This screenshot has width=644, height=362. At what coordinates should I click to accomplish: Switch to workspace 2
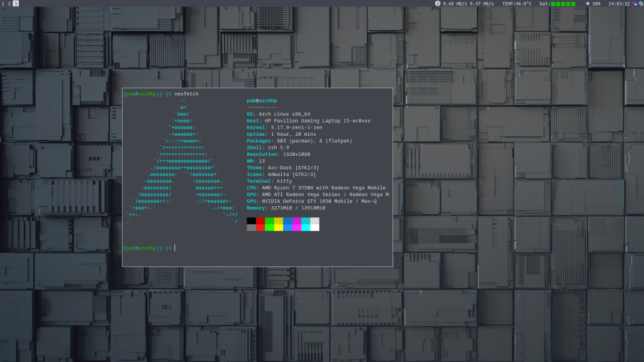[9, 4]
